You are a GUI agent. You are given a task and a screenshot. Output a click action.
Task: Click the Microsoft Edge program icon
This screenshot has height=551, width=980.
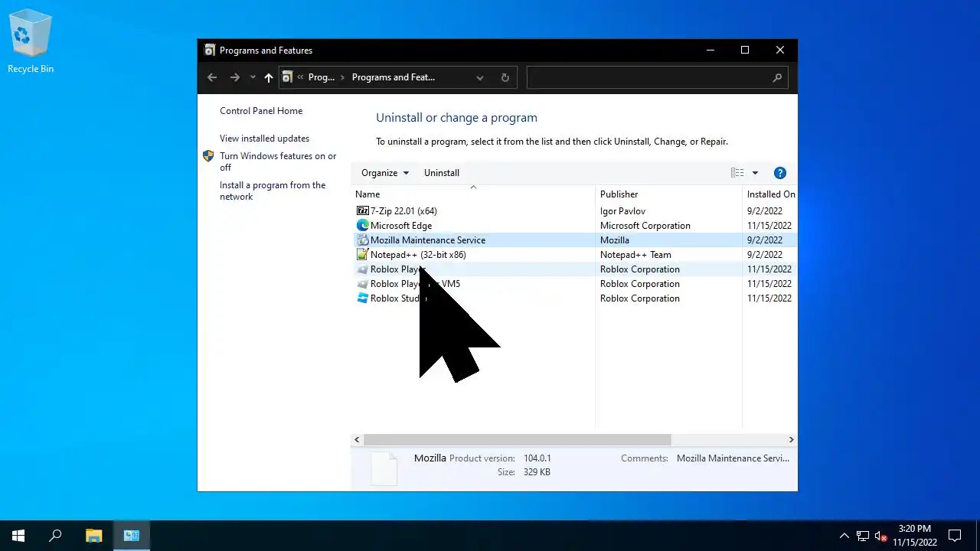pyautogui.click(x=363, y=225)
